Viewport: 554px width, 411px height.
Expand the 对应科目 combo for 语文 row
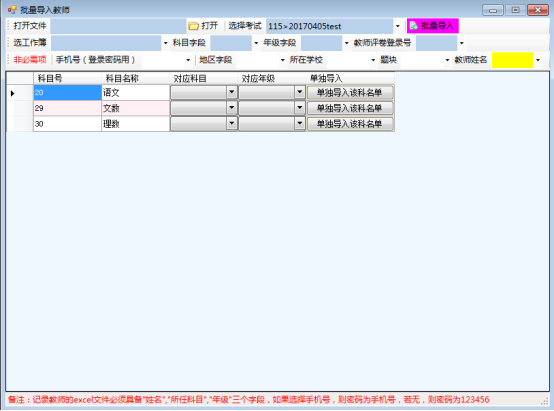231,93
